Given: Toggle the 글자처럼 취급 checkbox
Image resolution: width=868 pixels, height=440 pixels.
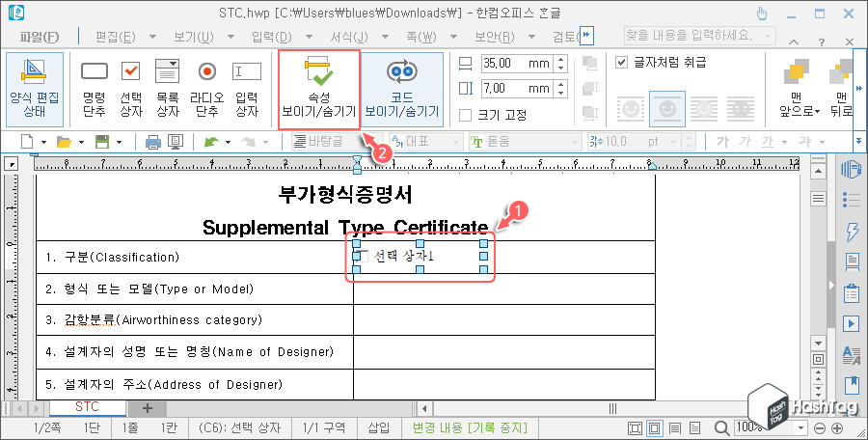Looking at the screenshot, I should pyautogui.click(x=622, y=62).
